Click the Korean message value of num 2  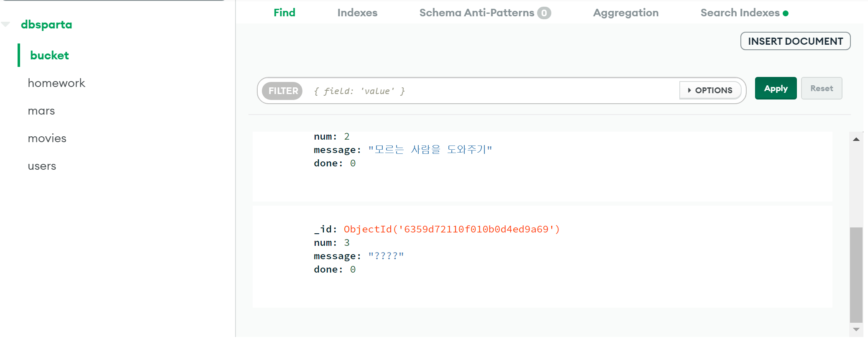[430, 150]
